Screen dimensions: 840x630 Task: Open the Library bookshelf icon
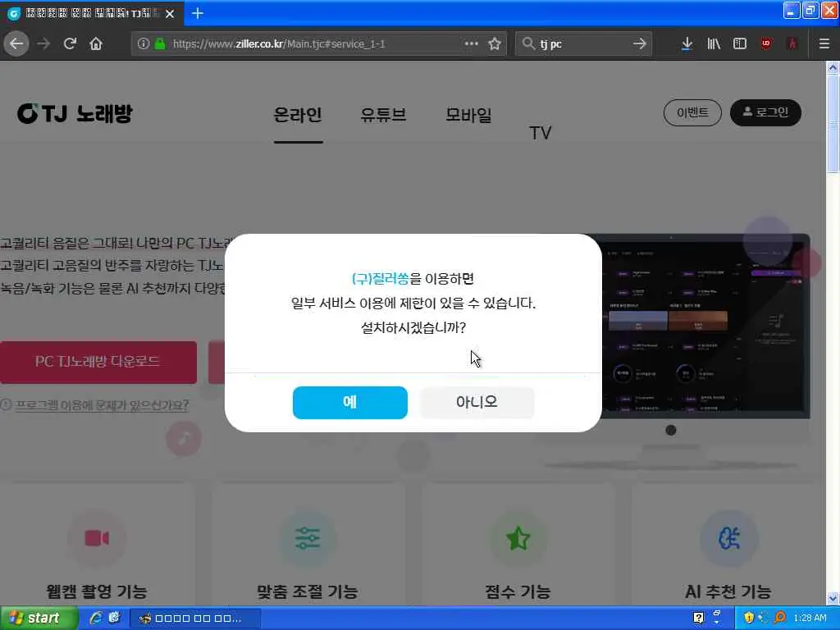click(714, 43)
